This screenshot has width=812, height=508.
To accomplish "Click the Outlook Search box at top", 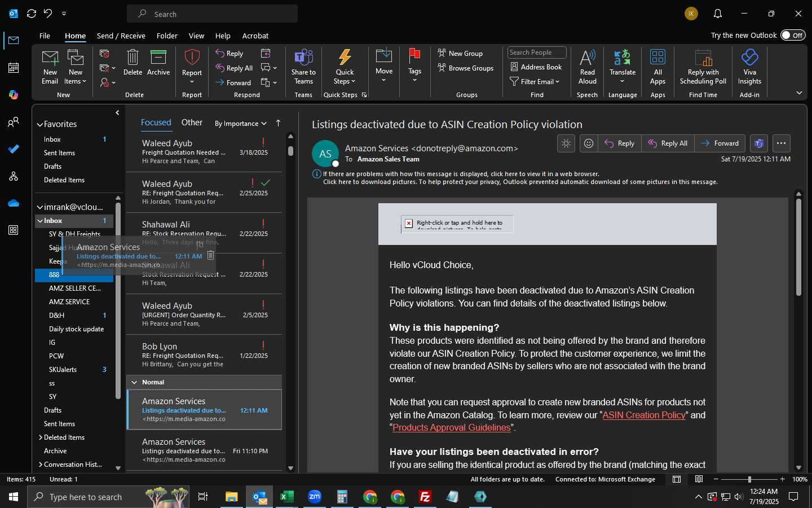I will (212, 14).
